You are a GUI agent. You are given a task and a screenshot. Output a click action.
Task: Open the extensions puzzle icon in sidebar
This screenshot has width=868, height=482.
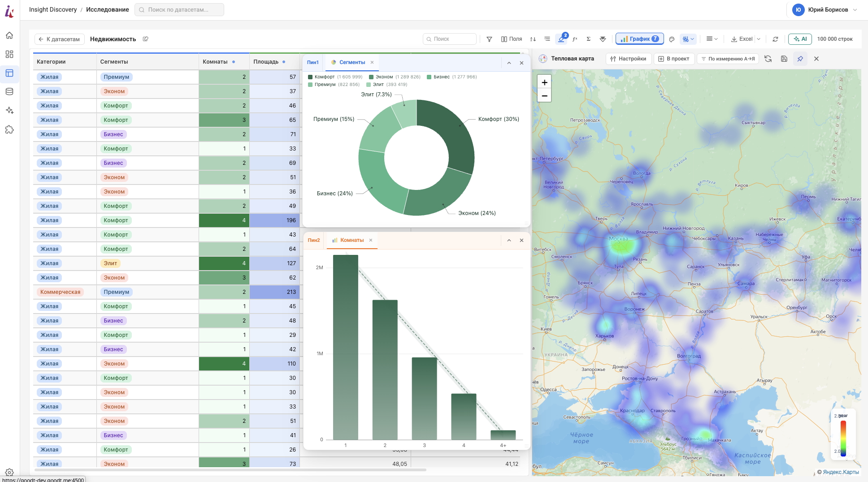9,129
